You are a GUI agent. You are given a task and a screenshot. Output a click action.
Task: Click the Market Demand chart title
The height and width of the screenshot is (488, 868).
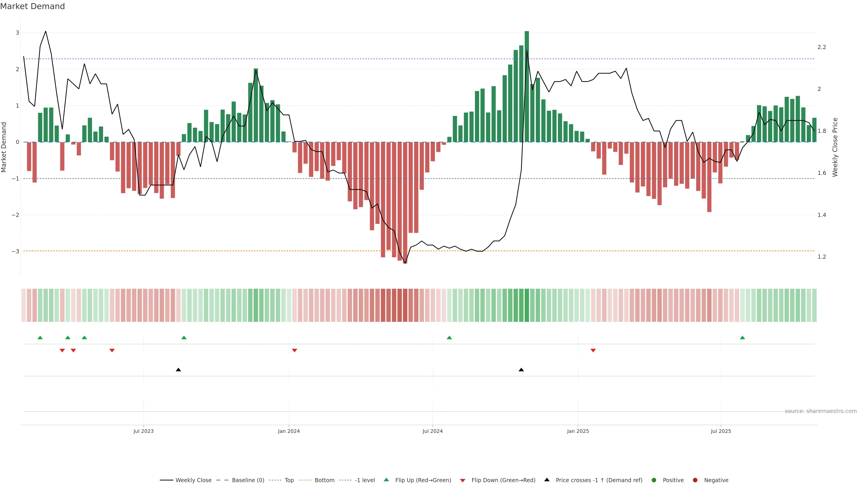point(32,6)
